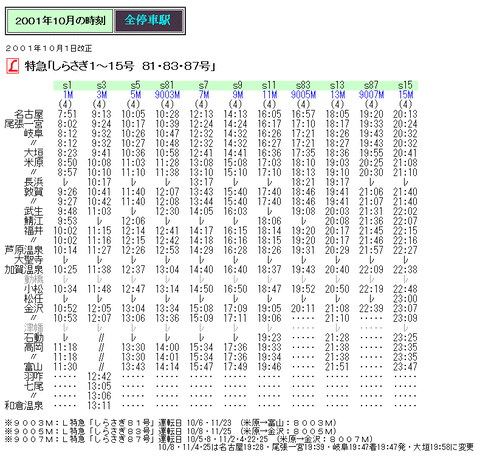The height and width of the screenshot is (456, 480).
Task: Click the ※9005M しらさぎ83号 footnote
Action: point(170,431)
